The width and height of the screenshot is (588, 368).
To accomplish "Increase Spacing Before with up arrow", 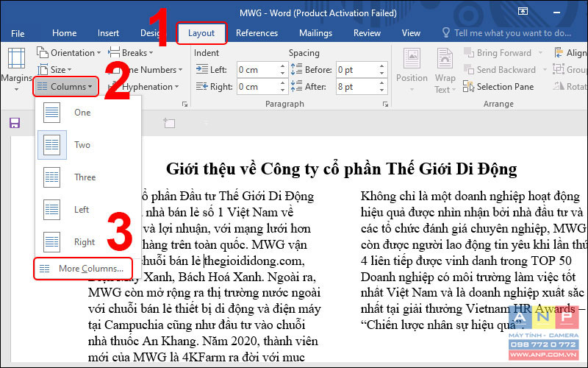I will click(x=381, y=66).
